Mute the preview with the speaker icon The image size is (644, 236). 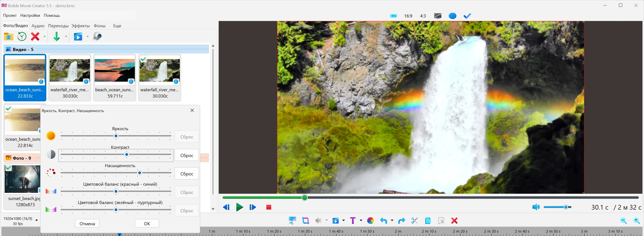536,207
